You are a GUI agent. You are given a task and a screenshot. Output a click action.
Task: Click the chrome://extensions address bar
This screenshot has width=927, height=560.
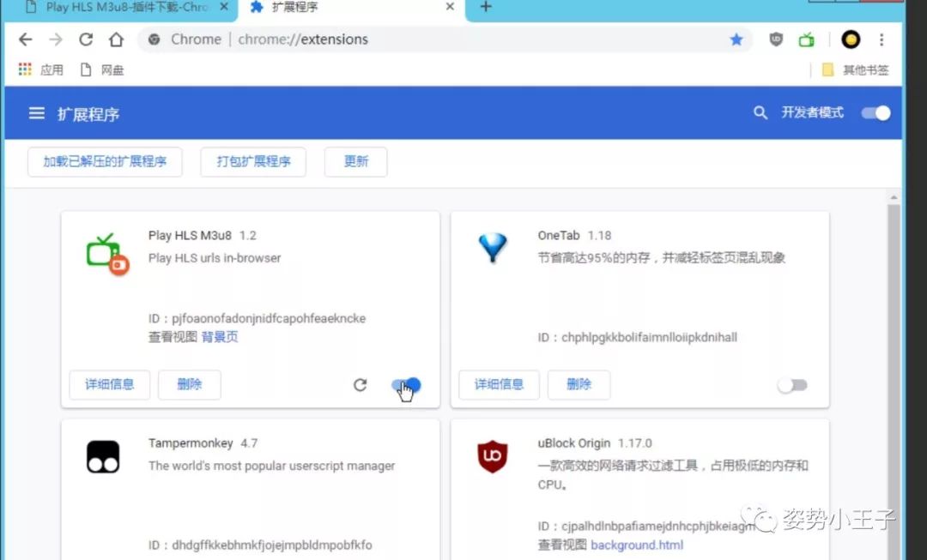tap(444, 39)
